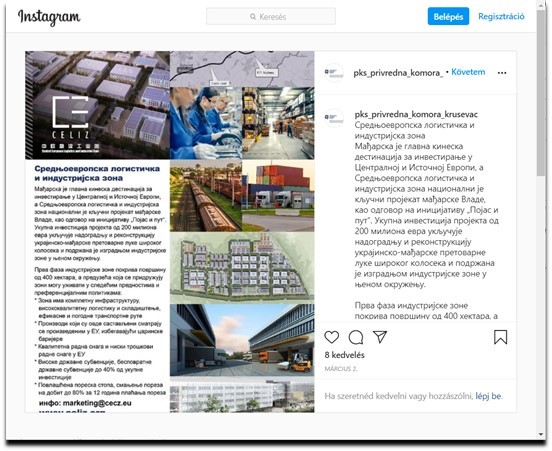
Task: Open pks_privredna_komora_krusevac username in the caption
Action: click(x=416, y=114)
